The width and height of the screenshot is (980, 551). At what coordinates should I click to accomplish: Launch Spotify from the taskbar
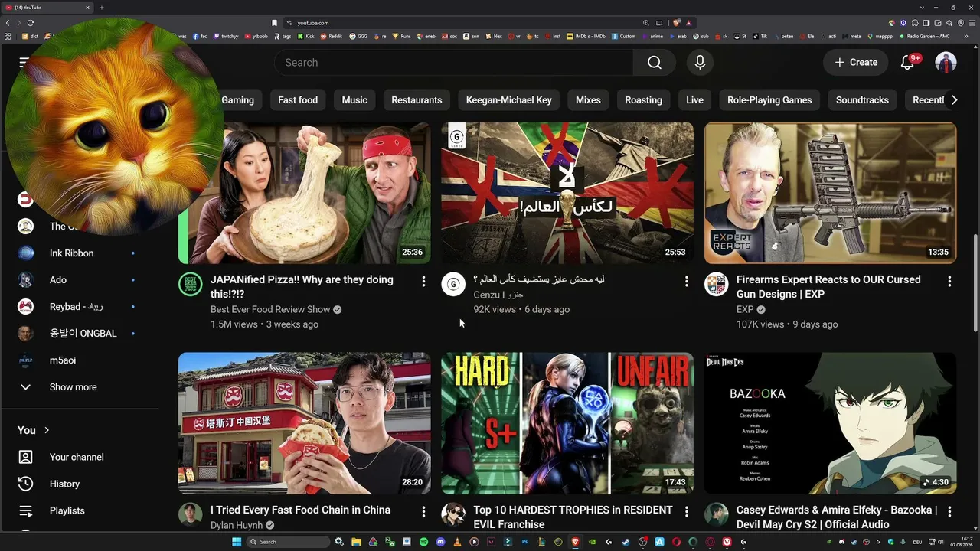coord(423,542)
